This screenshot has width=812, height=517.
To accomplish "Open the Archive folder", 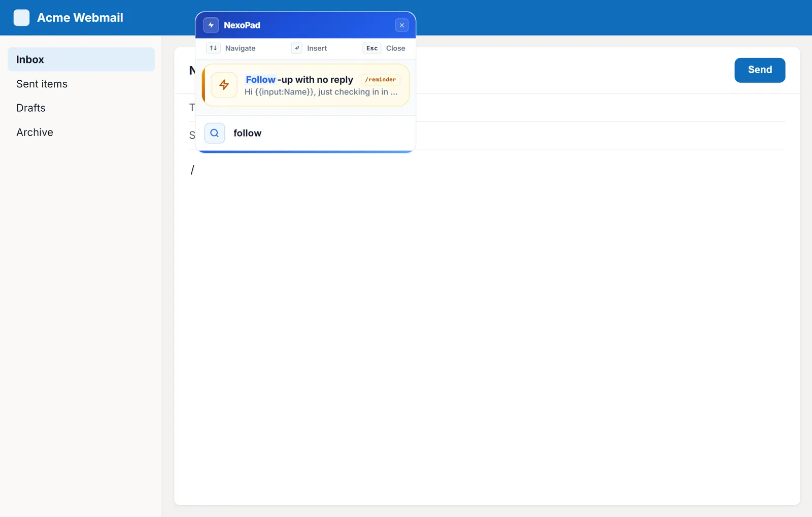I will click(x=81, y=132).
